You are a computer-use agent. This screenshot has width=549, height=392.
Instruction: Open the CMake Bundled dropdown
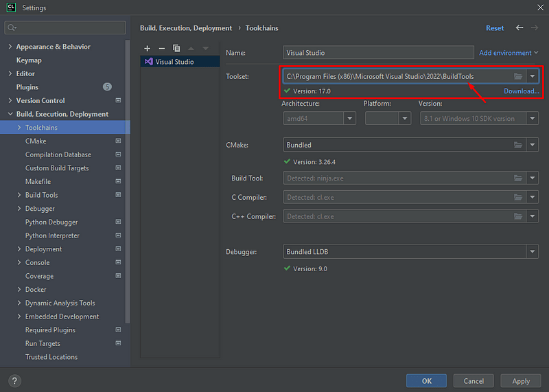coord(533,145)
